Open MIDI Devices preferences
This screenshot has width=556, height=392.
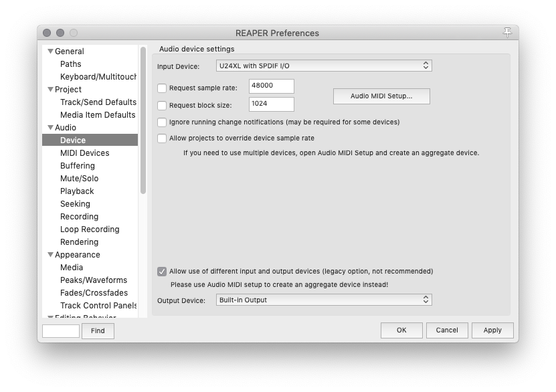click(85, 153)
